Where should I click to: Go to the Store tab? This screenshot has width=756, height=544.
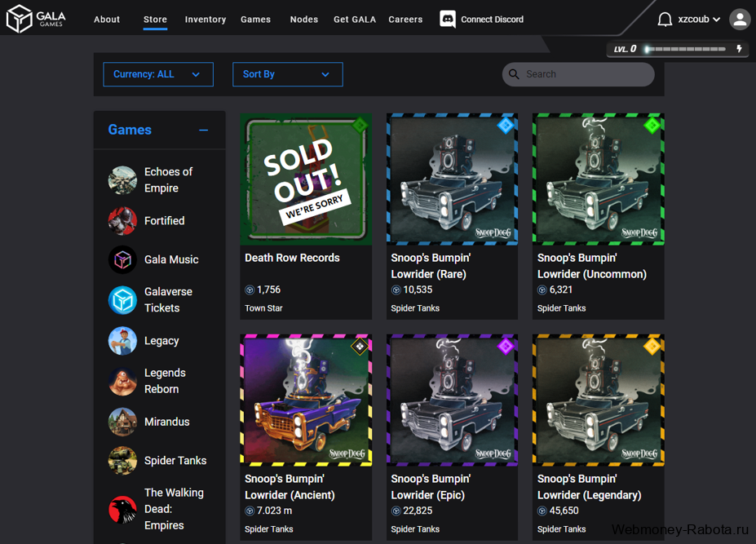point(155,20)
